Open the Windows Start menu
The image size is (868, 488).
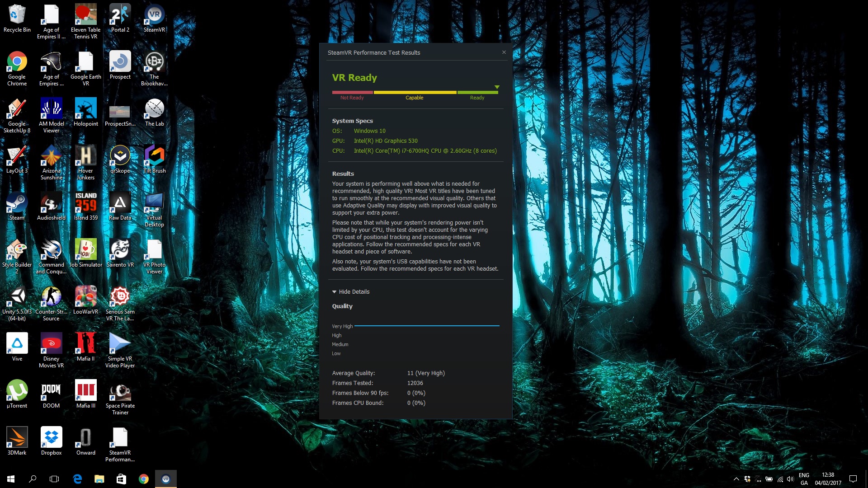click(x=11, y=479)
